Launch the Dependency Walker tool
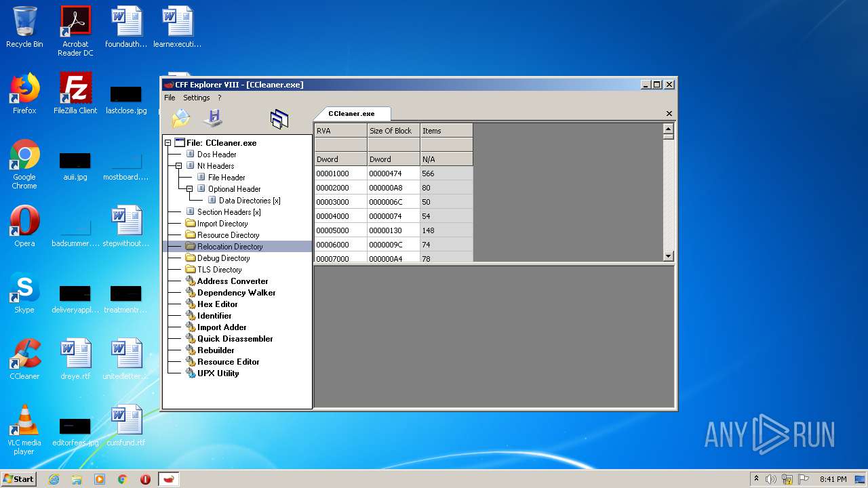The width and height of the screenshot is (868, 488). coord(236,293)
